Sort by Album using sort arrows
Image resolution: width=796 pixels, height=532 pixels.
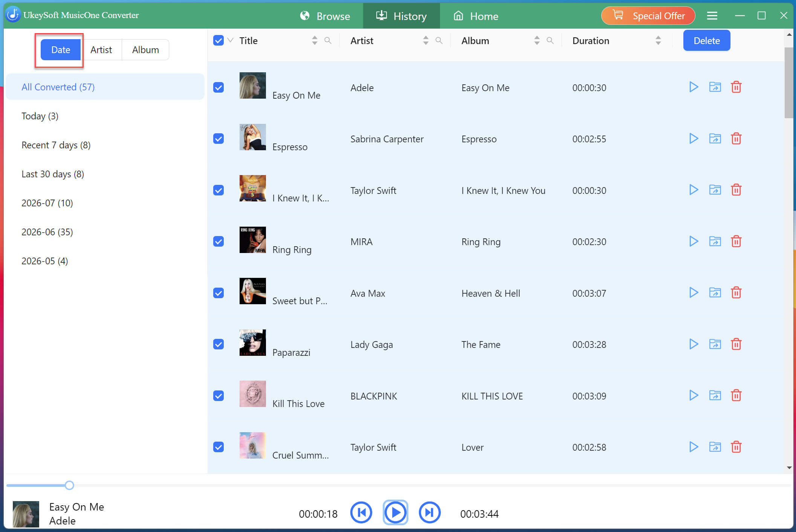click(537, 40)
